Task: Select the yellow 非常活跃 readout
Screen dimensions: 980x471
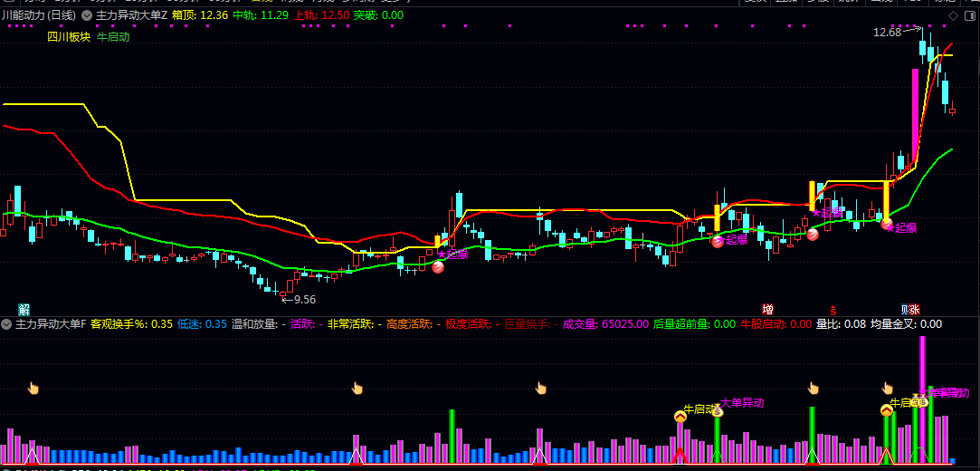Action: point(355,324)
